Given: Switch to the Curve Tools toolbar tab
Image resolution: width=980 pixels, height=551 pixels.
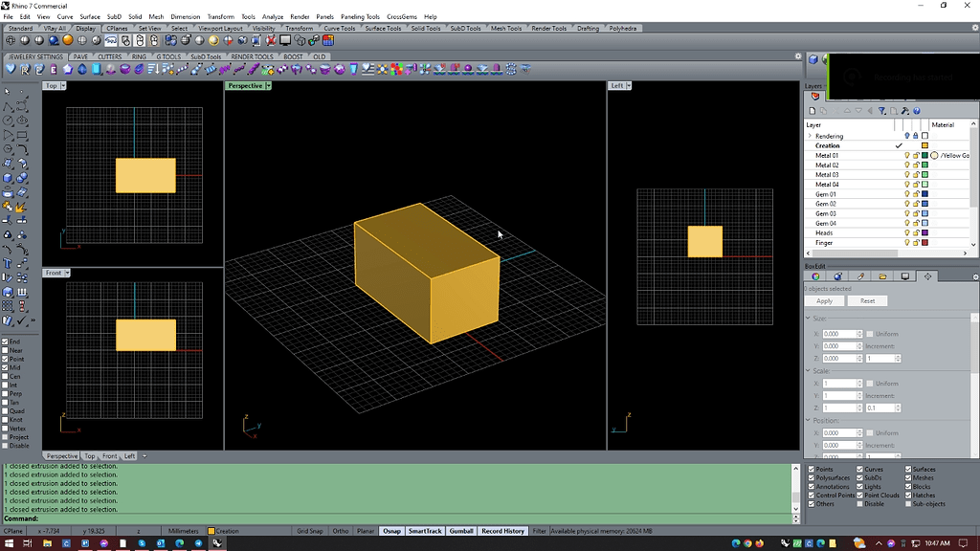Looking at the screenshot, I should click(x=339, y=29).
